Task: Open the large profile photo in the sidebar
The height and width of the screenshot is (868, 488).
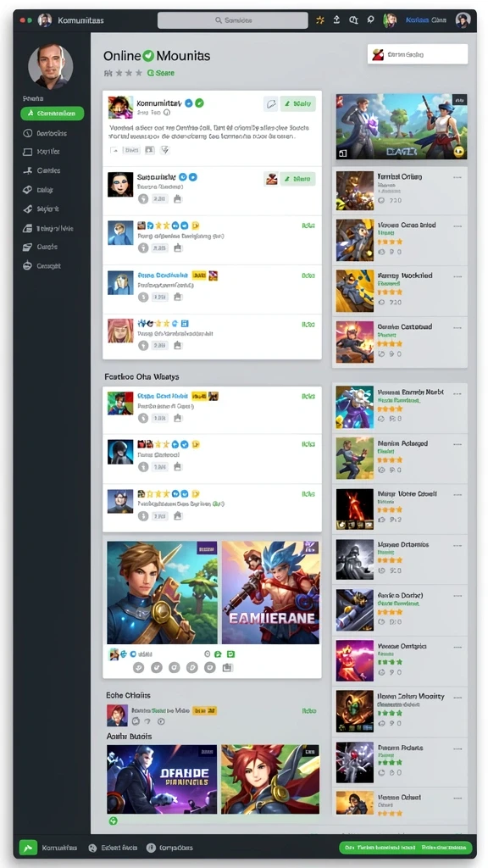Action: tap(50, 66)
